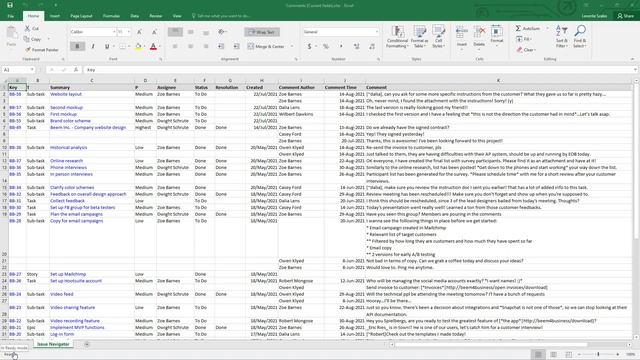
Task: Center text horizontally in the cell
Action: coord(191,47)
